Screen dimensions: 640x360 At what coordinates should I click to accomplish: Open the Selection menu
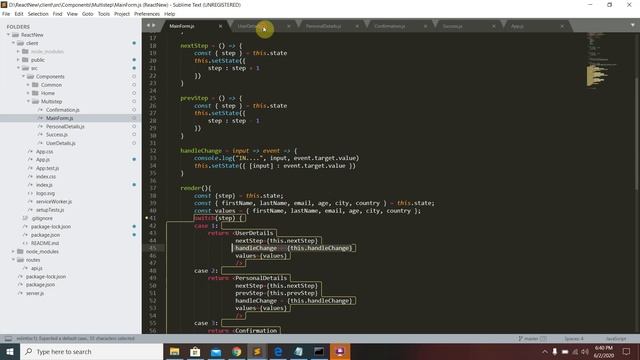pos(38,14)
